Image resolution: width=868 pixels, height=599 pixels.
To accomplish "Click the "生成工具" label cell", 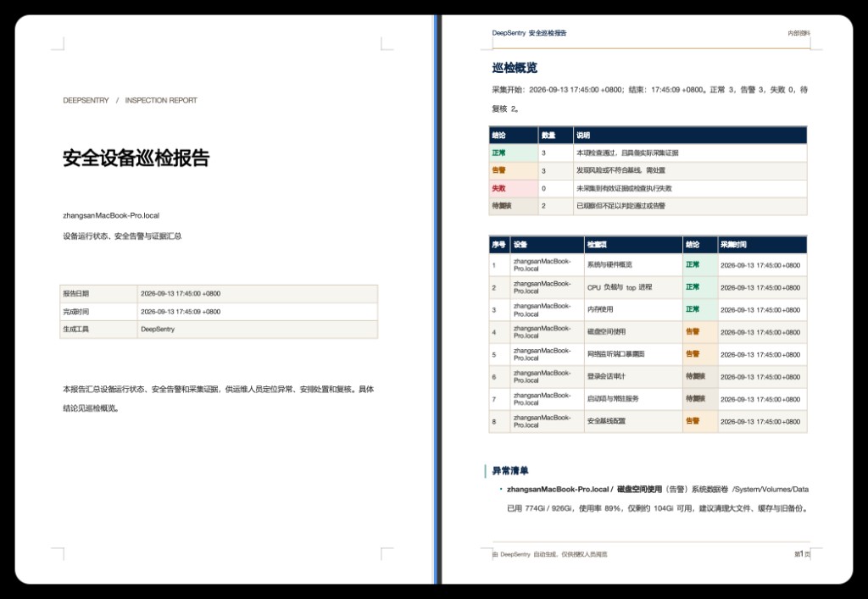I will coord(98,329).
